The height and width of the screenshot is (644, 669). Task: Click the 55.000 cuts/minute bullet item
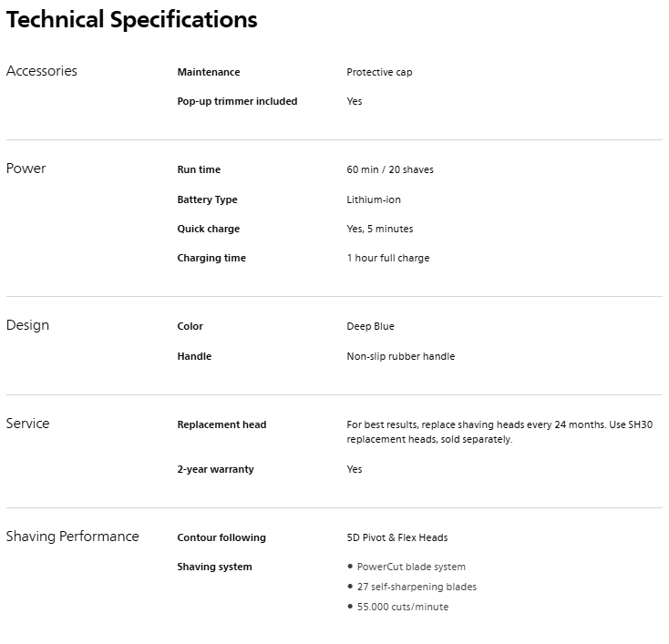click(403, 607)
